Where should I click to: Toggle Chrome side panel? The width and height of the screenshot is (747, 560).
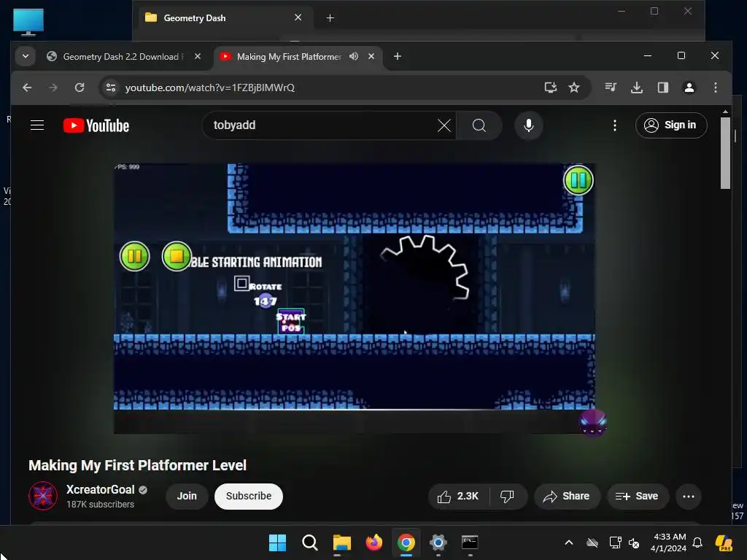[x=662, y=87]
